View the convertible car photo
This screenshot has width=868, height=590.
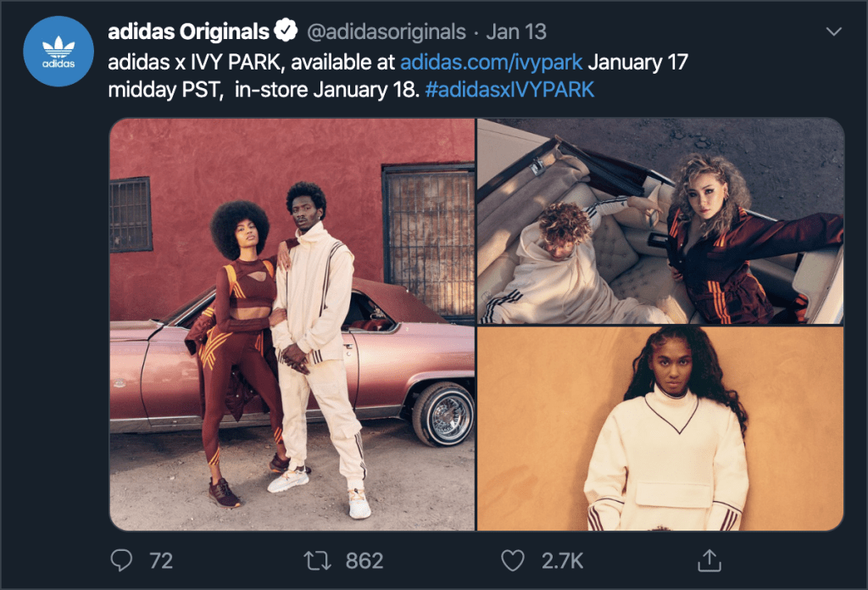[661, 221]
